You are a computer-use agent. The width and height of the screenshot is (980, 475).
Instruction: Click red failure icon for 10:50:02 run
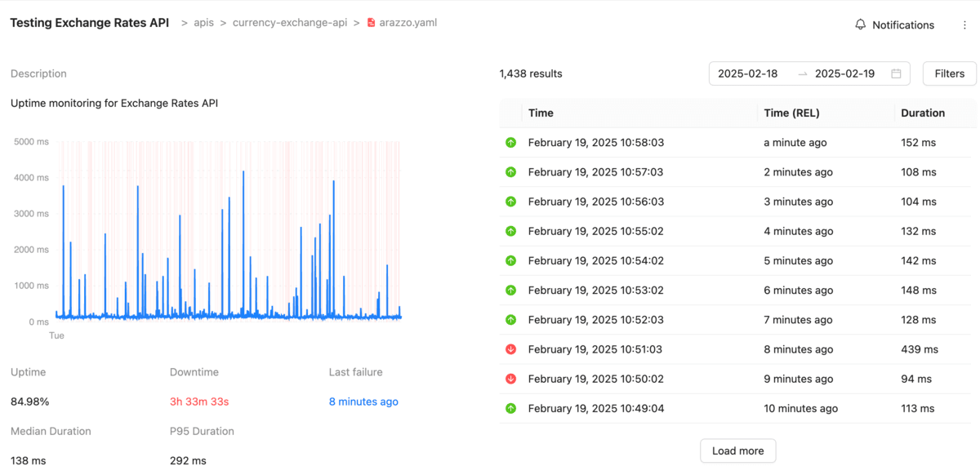pos(511,379)
